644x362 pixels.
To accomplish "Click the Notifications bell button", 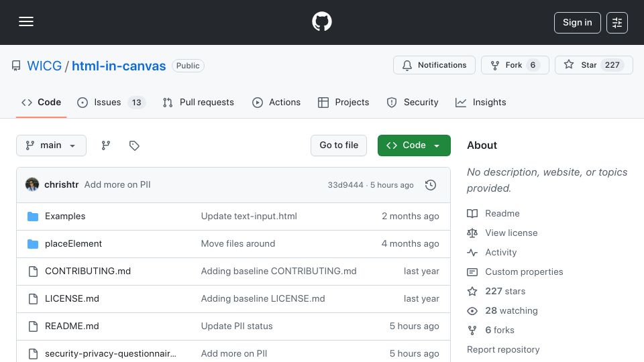I will click(x=434, y=65).
